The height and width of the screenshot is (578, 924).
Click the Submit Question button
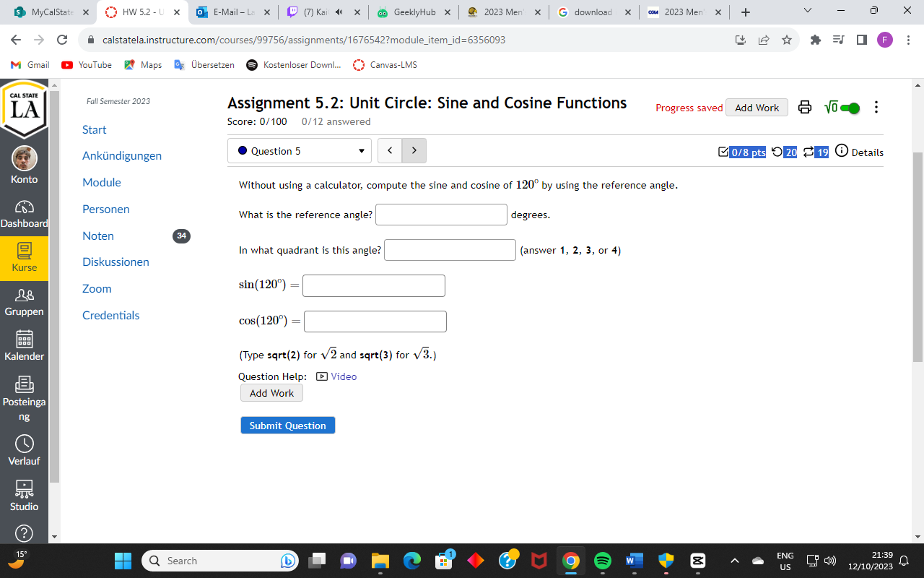pyautogui.click(x=287, y=425)
